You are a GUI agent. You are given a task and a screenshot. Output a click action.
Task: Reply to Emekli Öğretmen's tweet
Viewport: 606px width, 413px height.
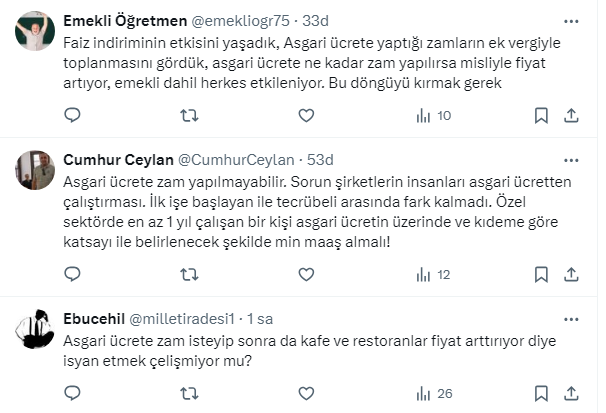[x=73, y=116]
